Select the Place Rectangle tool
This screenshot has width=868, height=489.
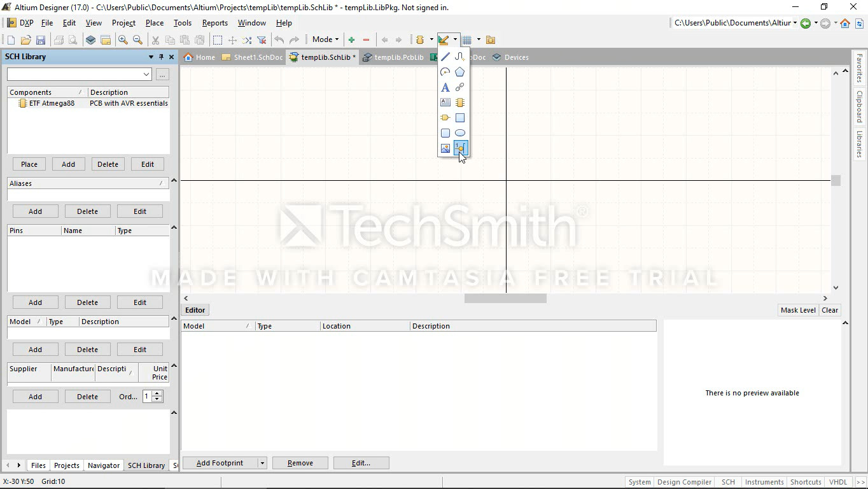pos(459,118)
